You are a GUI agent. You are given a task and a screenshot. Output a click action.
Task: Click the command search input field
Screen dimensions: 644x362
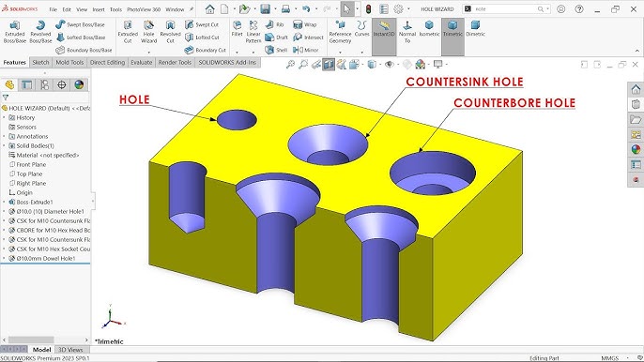(x=505, y=9)
